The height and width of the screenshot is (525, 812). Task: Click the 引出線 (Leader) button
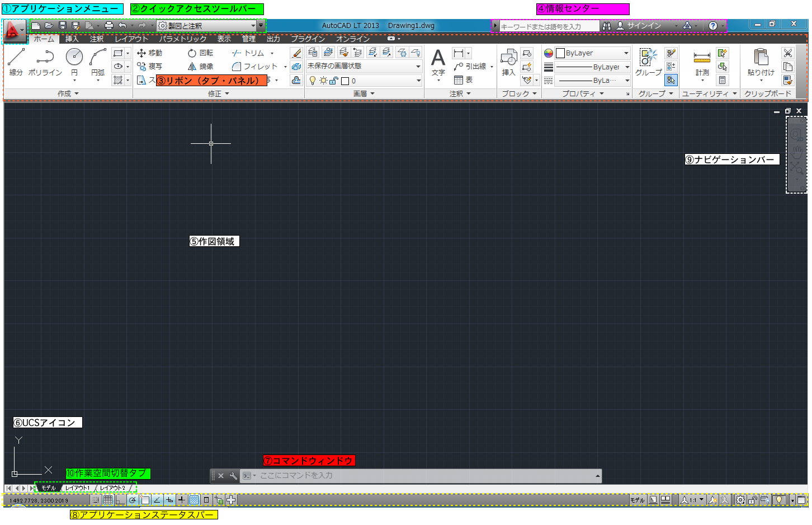click(471, 67)
